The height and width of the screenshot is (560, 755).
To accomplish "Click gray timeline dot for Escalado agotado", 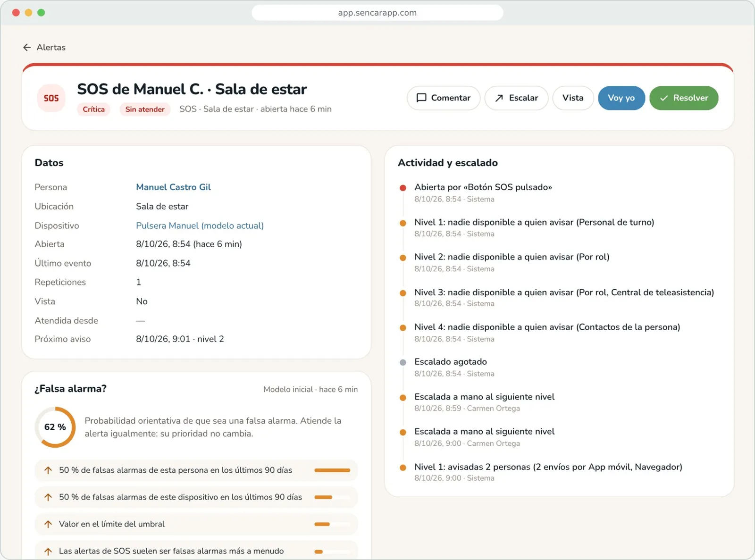I will point(403,362).
